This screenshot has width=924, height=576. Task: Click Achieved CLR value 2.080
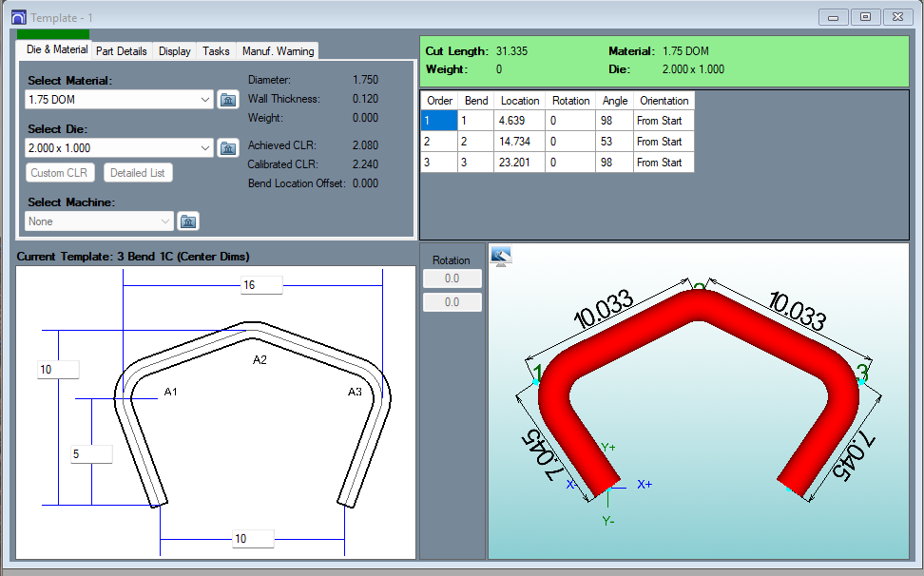[365, 144]
